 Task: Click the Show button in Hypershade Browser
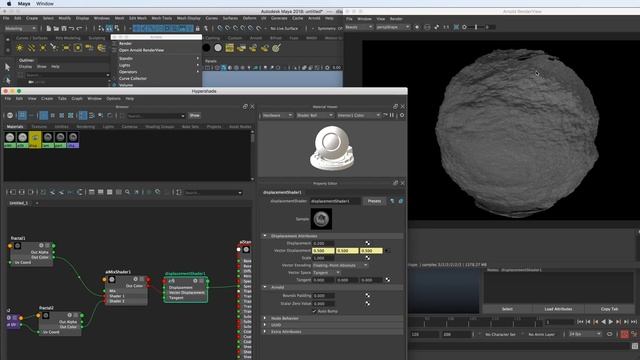[195, 116]
